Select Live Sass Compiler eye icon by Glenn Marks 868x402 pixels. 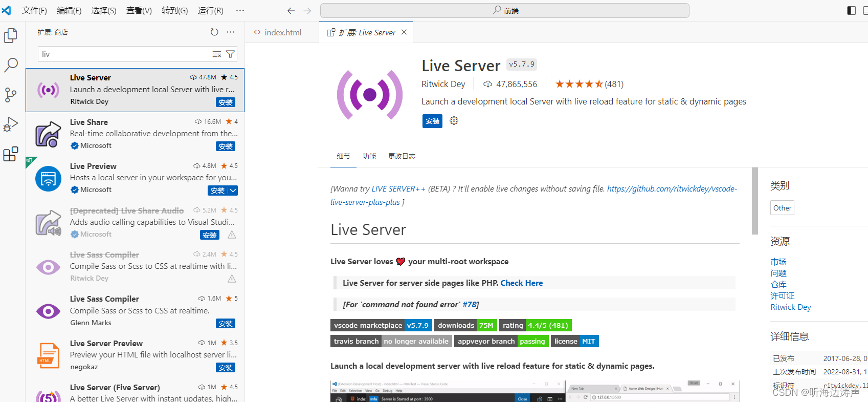[48, 311]
